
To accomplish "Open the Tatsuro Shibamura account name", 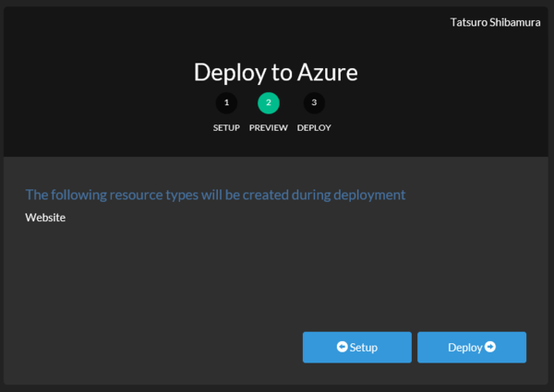I will 495,22.
